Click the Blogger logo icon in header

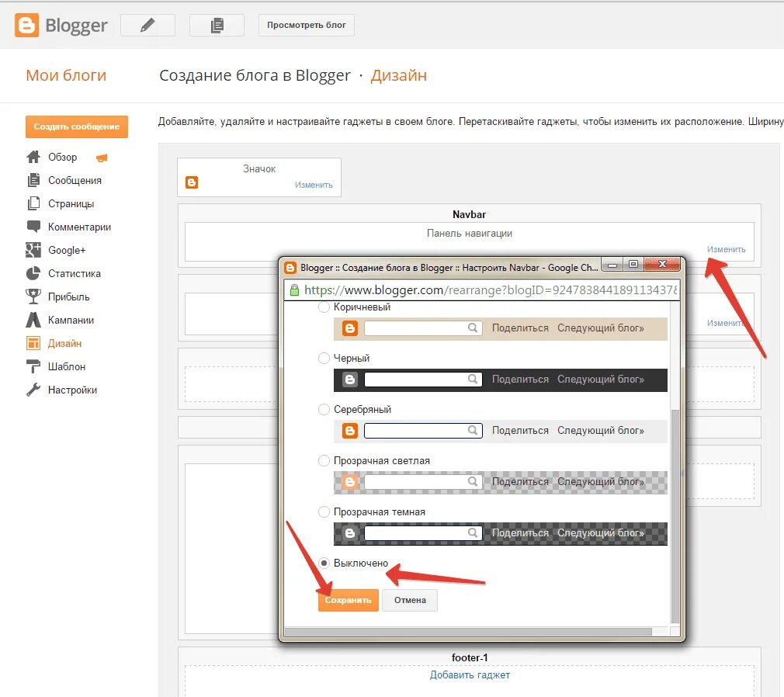click(26, 25)
